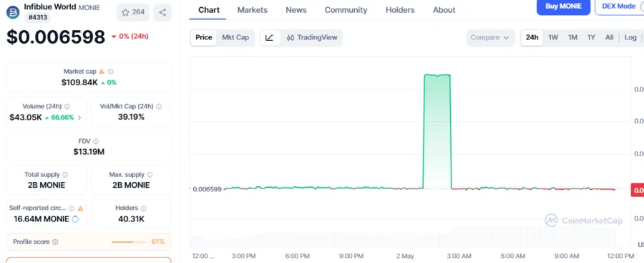This screenshot has height=263, width=644.
Task: Select Mkt Cap chart toggle
Action: [235, 38]
